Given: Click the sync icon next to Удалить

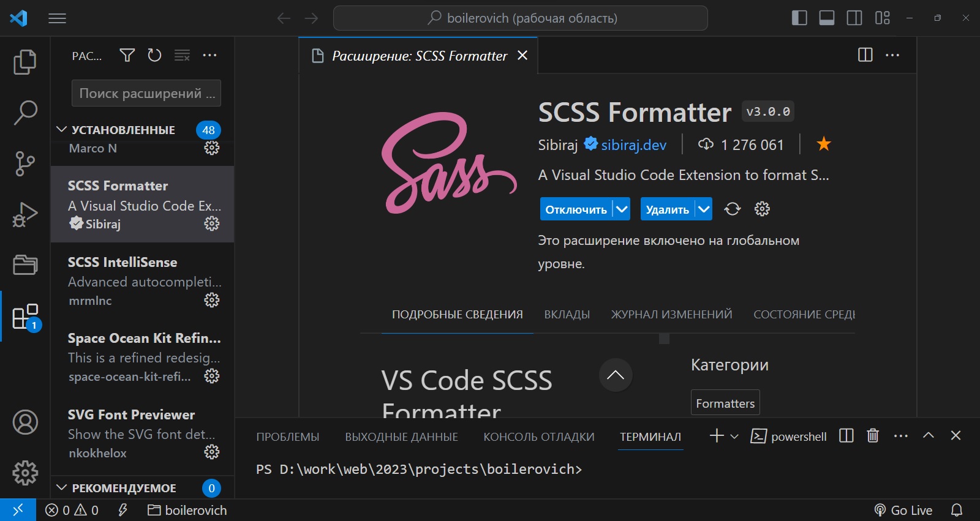Looking at the screenshot, I should pyautogui.click(x=733, y=209).
